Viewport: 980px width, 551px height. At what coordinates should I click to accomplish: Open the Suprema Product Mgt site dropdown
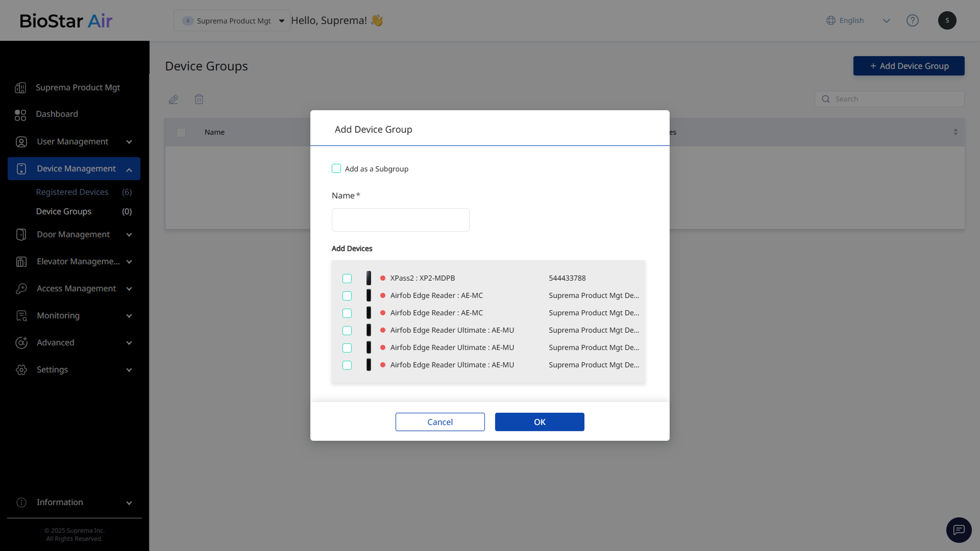(232, 21)
